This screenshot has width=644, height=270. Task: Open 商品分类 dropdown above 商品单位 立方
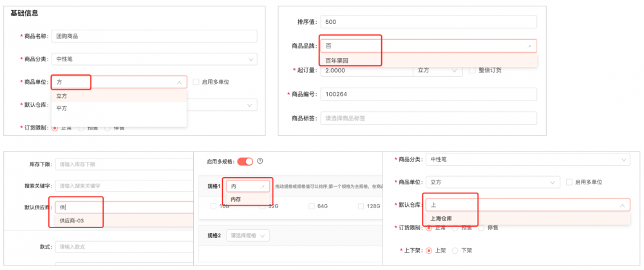(x=528, y=159)
